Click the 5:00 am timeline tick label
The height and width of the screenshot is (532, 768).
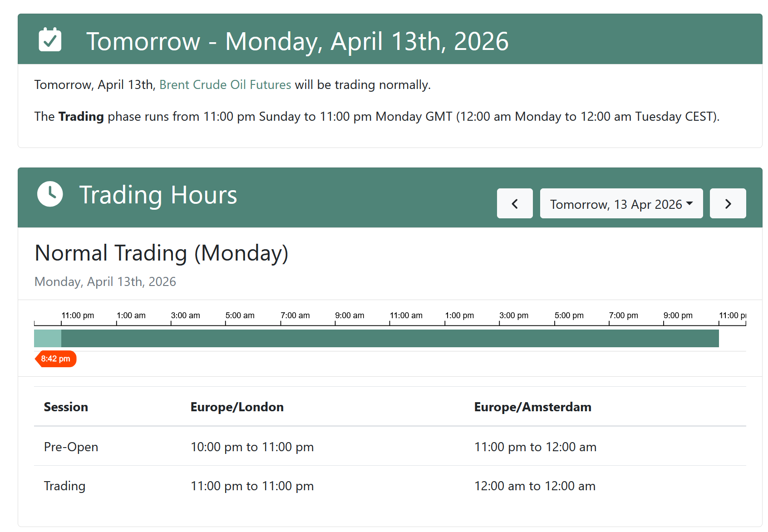[x=240, y=315]
